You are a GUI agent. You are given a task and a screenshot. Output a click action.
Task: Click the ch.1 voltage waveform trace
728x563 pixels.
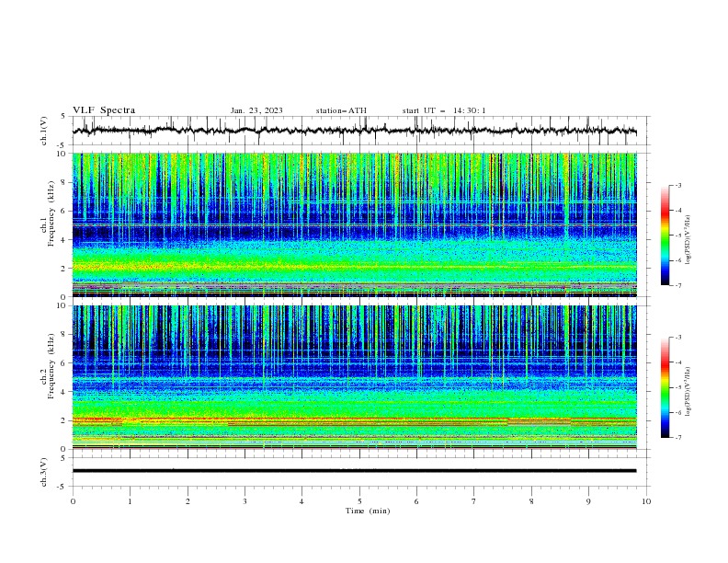click(354, 131)
